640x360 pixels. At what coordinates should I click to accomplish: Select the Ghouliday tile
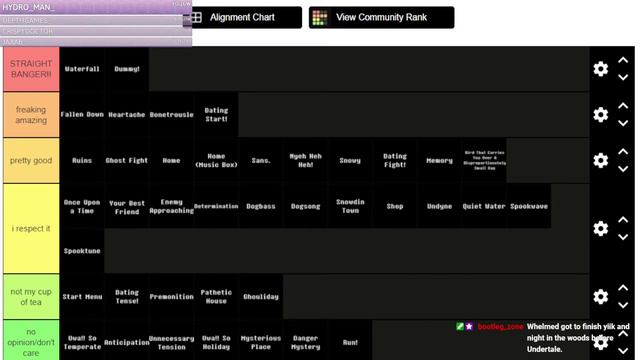[261, 297]
